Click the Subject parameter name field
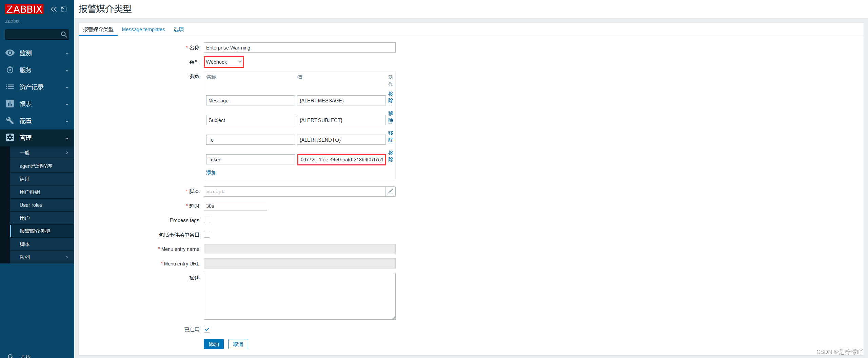This screenshot has height=358, width=868. pyautogui.click(x=250, y=120)
